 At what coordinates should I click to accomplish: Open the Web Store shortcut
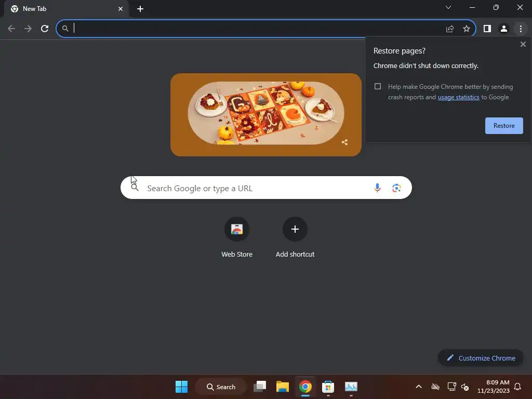(x=237, y=237)
